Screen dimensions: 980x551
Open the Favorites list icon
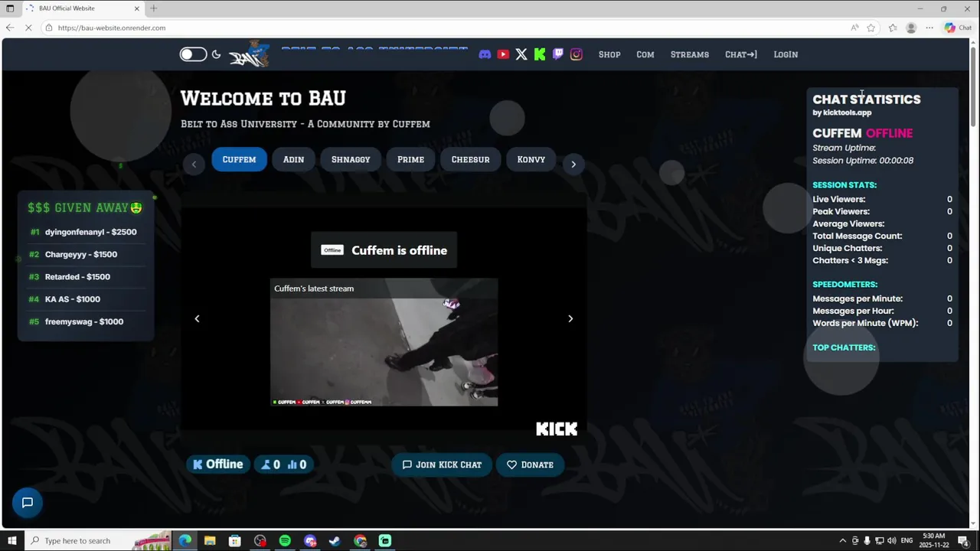coord(893,28)
